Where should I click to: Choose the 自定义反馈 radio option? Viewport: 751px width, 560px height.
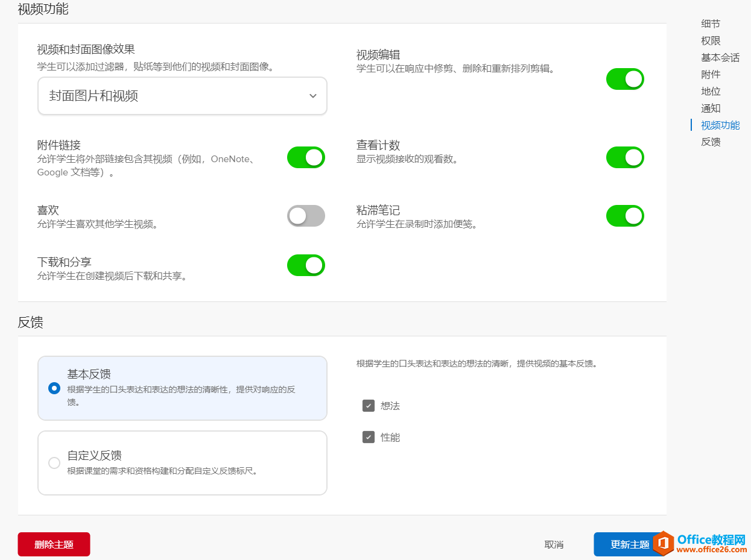[x=54, y=463]
